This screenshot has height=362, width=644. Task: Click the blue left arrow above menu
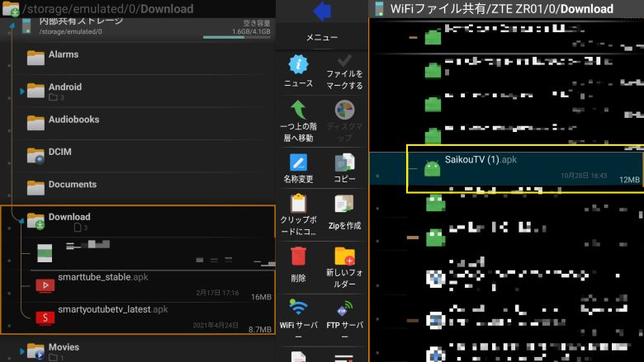coord(322,11)
